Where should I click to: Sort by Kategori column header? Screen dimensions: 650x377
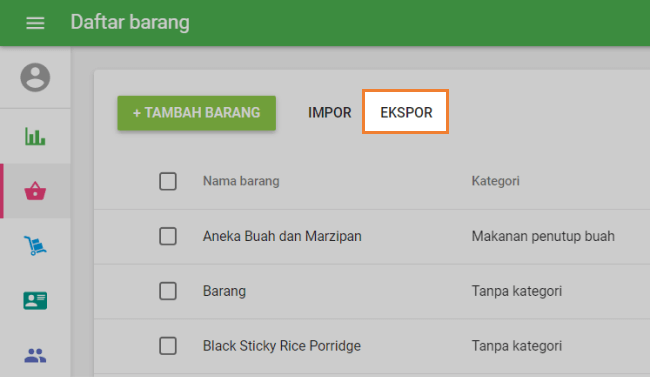coord(495,181)
